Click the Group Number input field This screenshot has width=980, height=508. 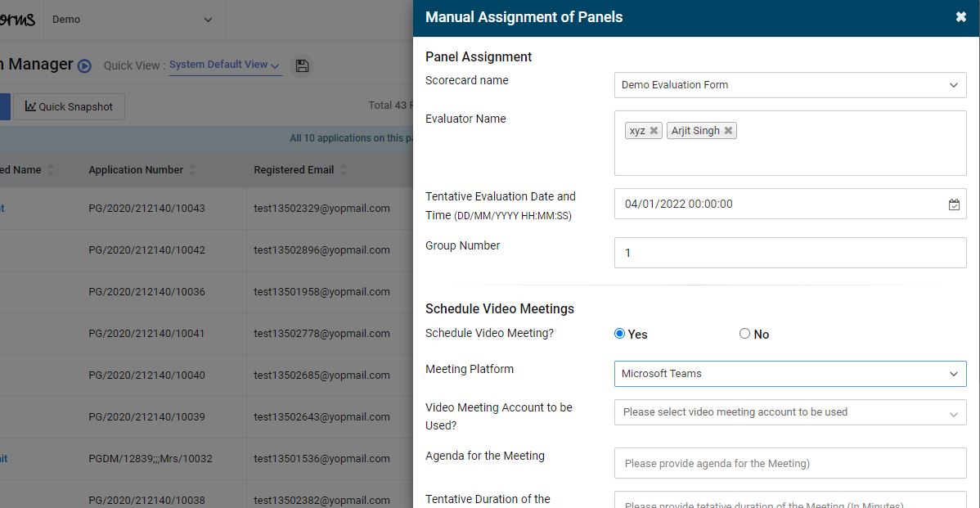790,253
